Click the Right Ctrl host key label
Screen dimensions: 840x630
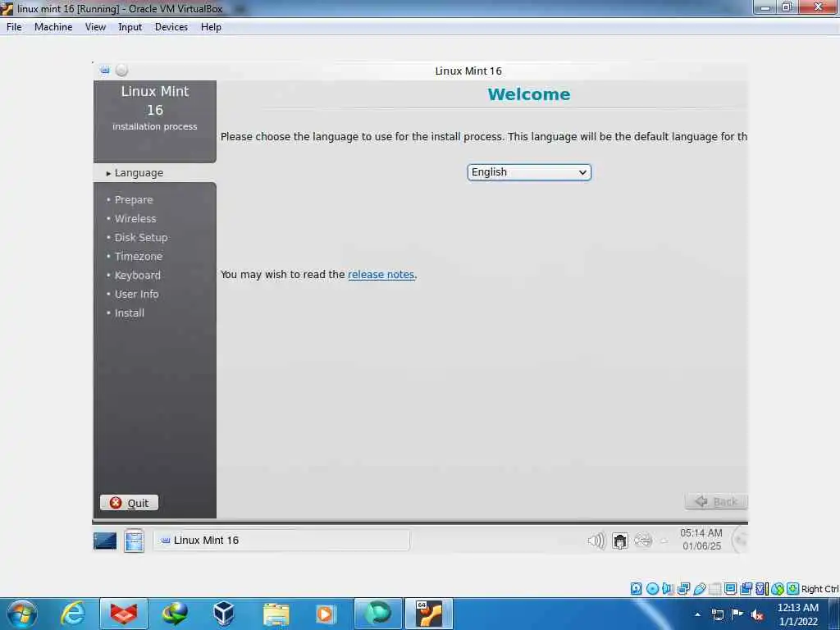tap(820, 589)
